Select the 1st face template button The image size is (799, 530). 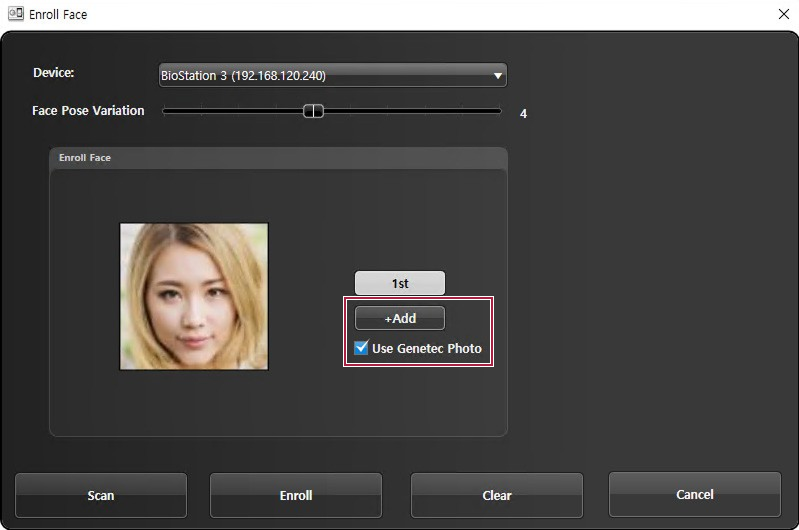[399, 283]
